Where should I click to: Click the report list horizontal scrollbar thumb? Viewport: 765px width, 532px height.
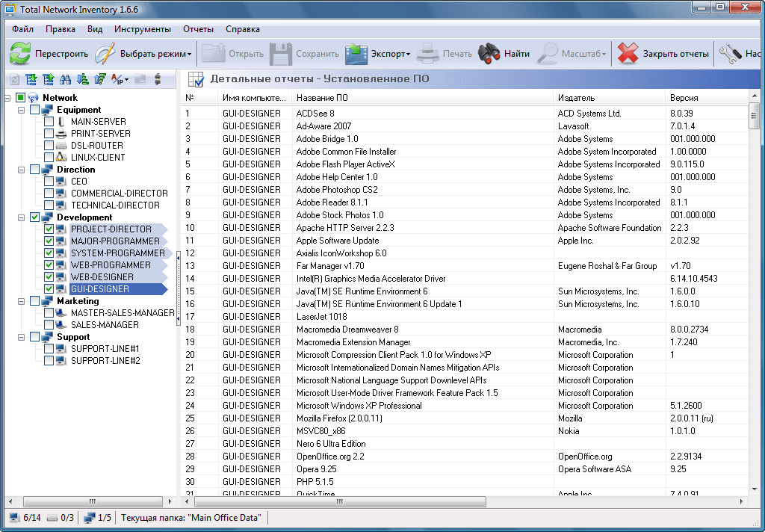click(x=340, y=501)
